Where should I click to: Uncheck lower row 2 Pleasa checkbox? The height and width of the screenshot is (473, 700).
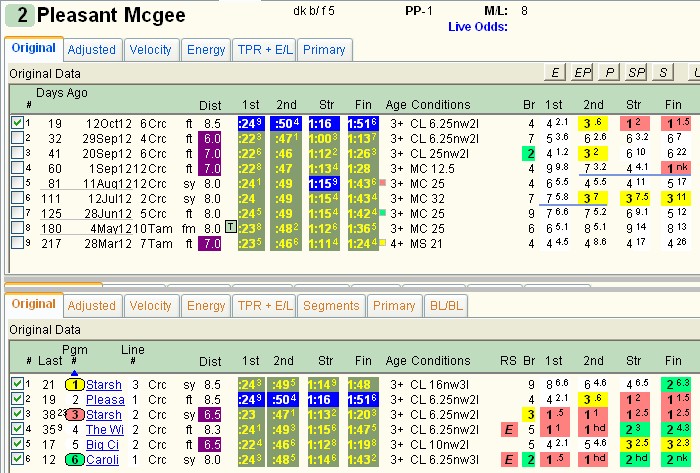tap(17, 399)
